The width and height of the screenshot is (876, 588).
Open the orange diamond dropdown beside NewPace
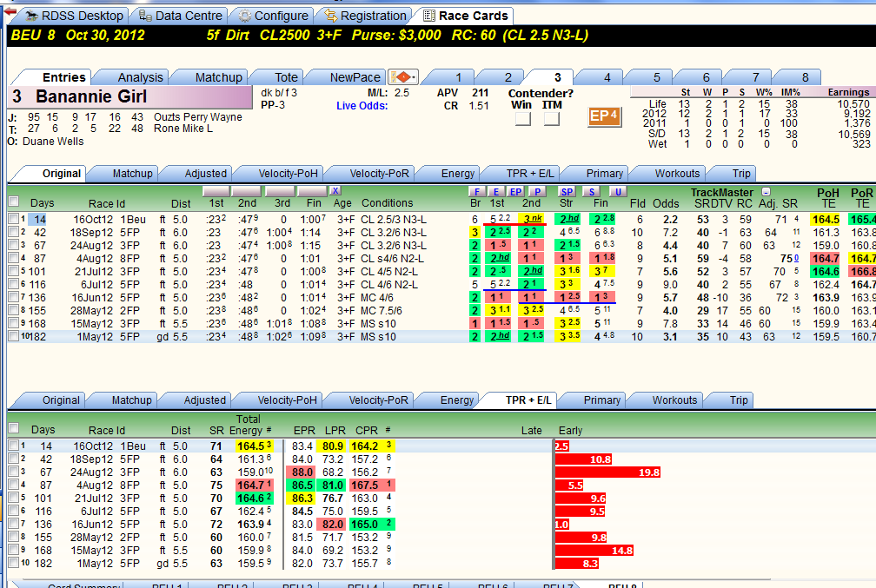coord(404,76)
